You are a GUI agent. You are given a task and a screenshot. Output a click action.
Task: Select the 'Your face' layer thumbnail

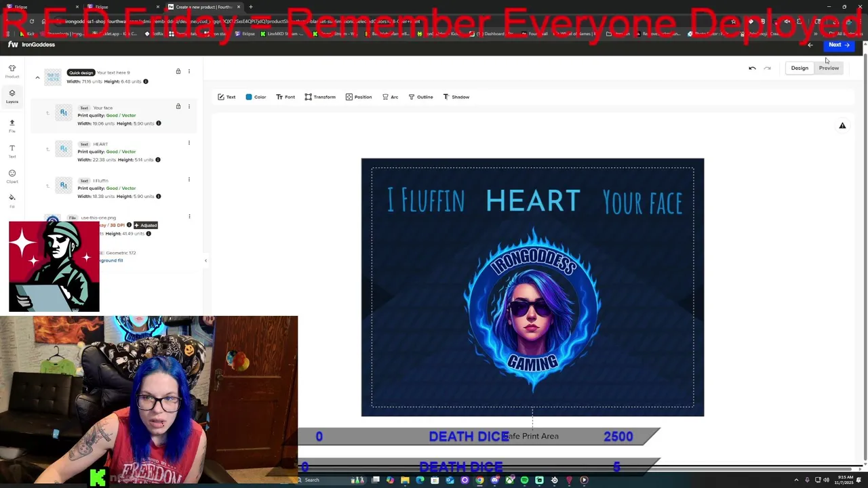tap(64, 113)
